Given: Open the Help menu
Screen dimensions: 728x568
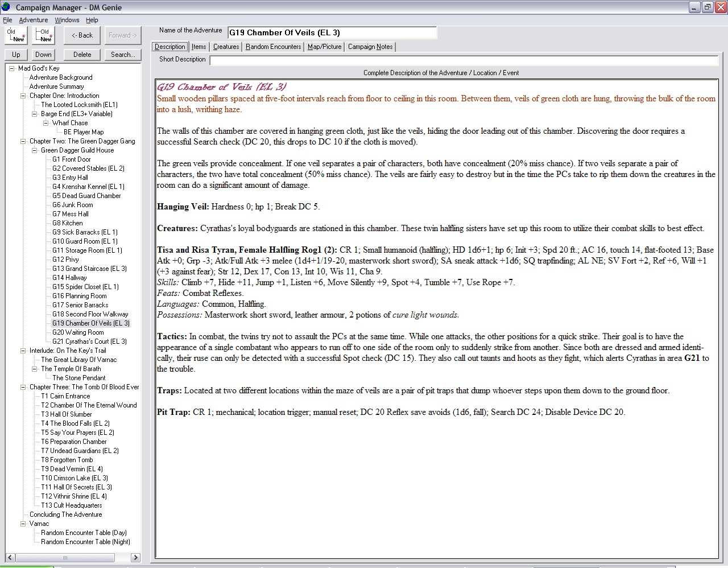Looking at the screenshot, I should (x=92, y=20).
